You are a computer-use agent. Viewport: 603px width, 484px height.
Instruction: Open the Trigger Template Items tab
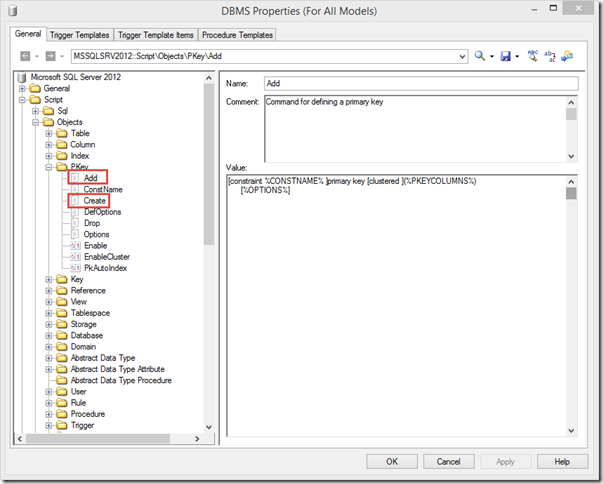point(156,35)
